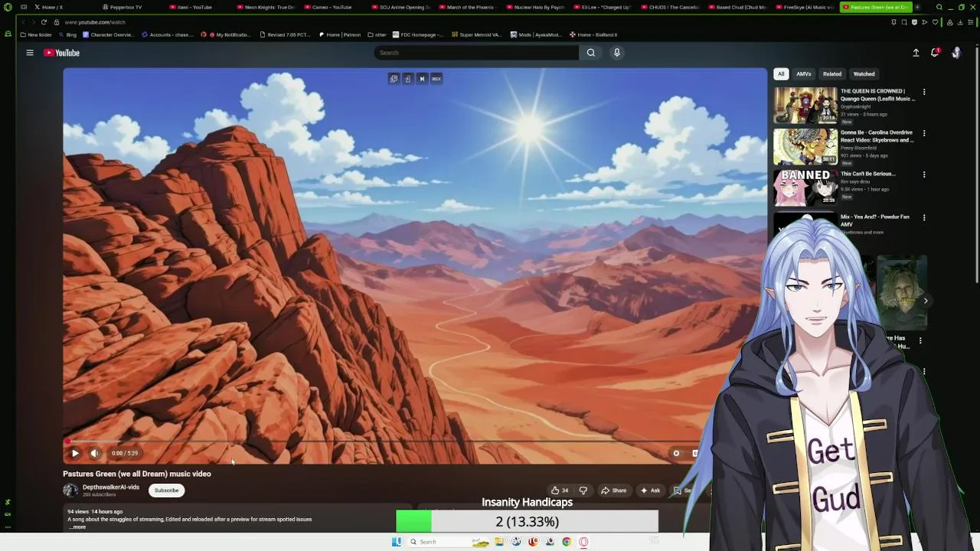The height and width of the screenshot is (551, 980).
Task: Click the skip-next overlay icon atop the video
Action: tap(422, 79)
